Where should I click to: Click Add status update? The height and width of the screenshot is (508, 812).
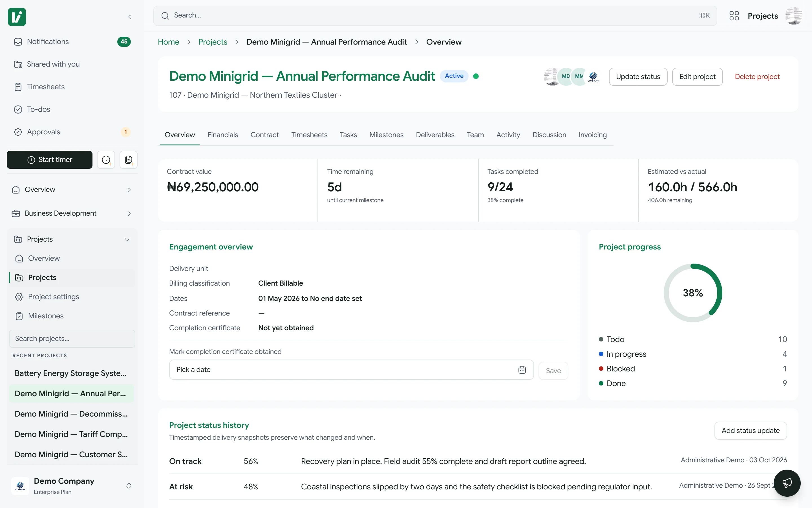coord(750,431)
